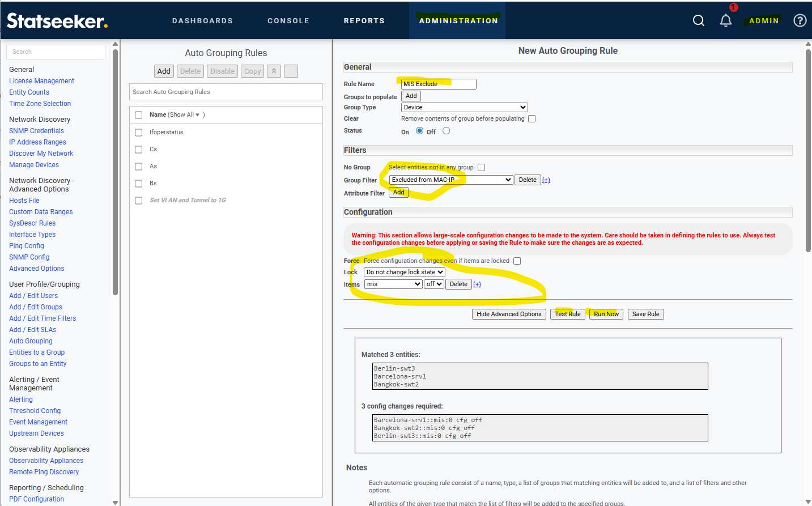This screenshot has height=506, width=812.
Task: Open the notifications bell
Action: click(726, 20)
